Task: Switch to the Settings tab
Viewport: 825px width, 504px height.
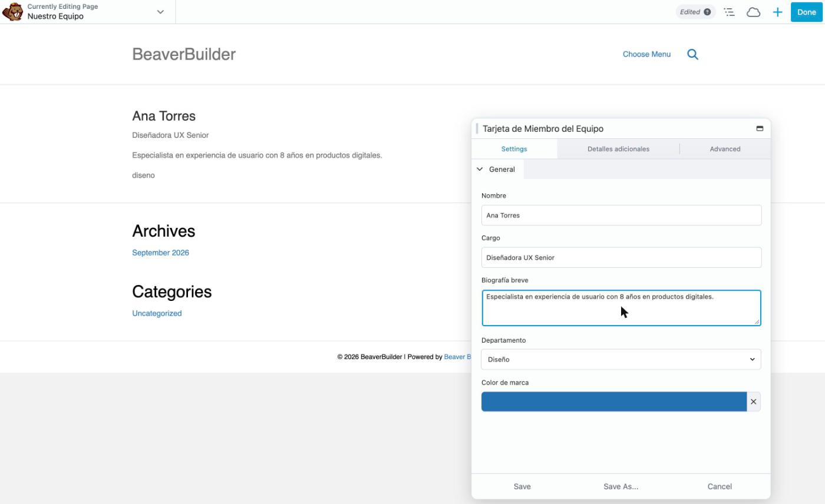Action: pyautogui.click(x=514, y=149)
